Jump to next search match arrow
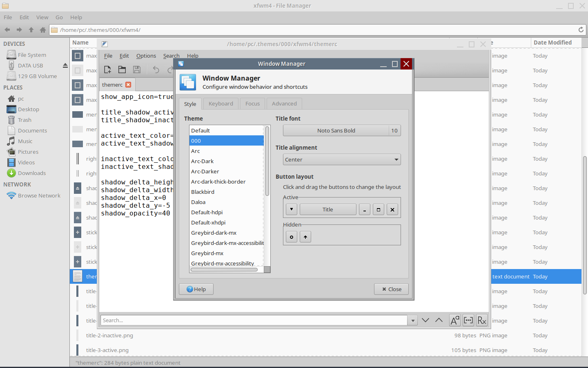Screen dimensions: 588x368 click(x=425, y=320)
